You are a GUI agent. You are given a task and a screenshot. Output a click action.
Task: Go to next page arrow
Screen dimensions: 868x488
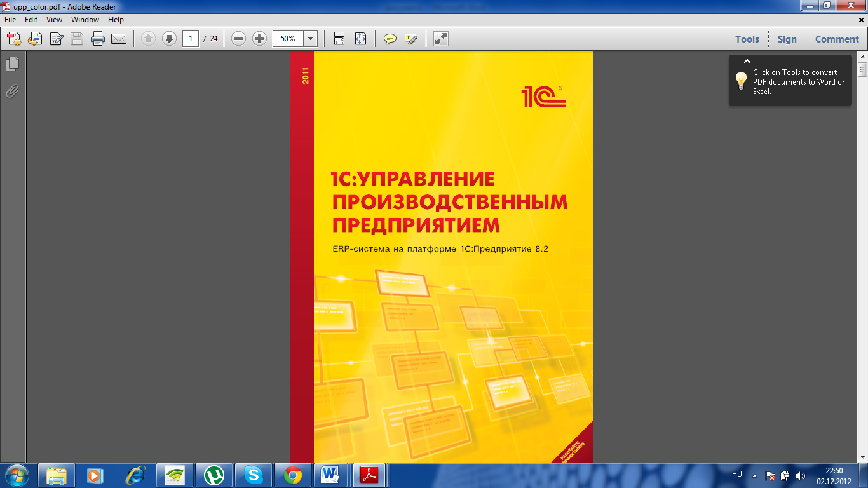click(169, 39)
